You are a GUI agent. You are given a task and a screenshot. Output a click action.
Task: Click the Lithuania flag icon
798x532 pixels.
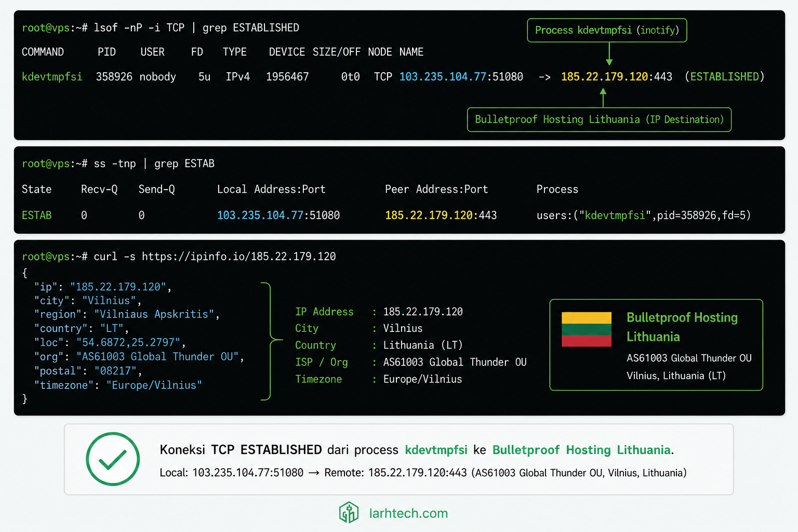coord(587,329)
